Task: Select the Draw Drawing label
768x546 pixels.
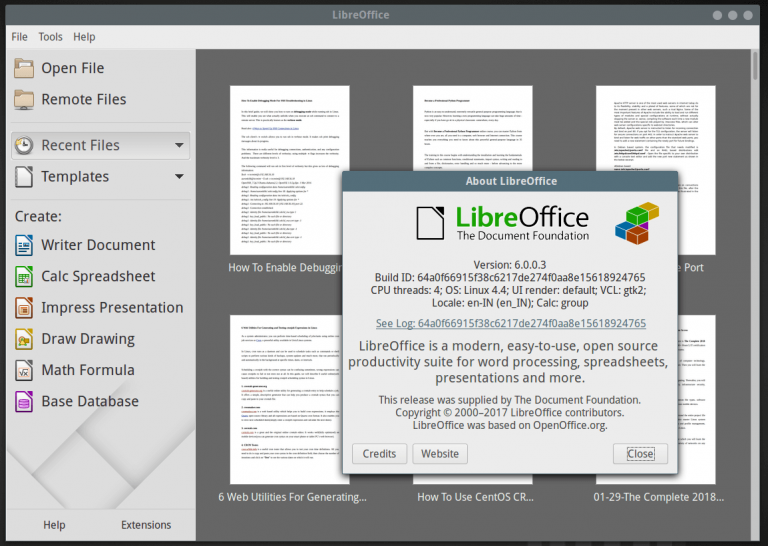Action: pos(88,339)
